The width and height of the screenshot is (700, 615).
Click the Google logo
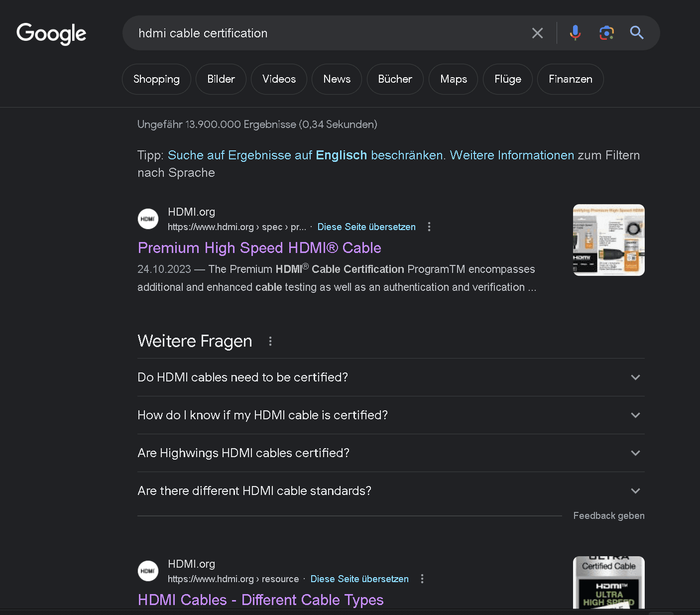[51, 33]
